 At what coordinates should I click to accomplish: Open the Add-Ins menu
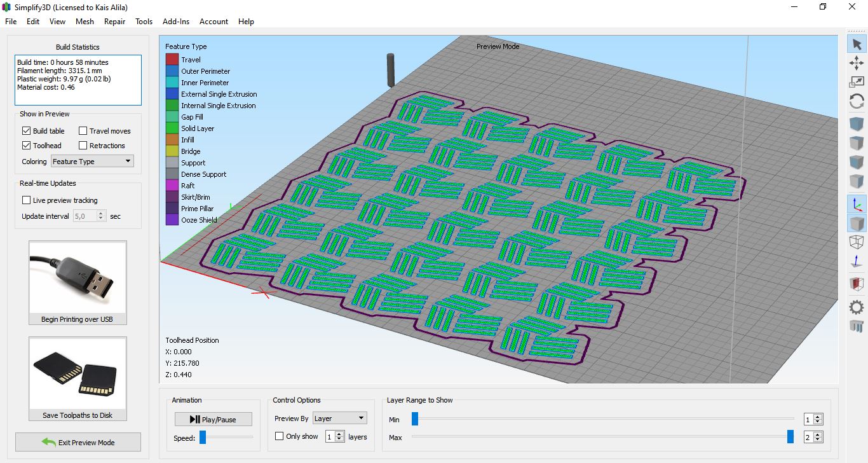pyautogui.click(x=176, y=22)
